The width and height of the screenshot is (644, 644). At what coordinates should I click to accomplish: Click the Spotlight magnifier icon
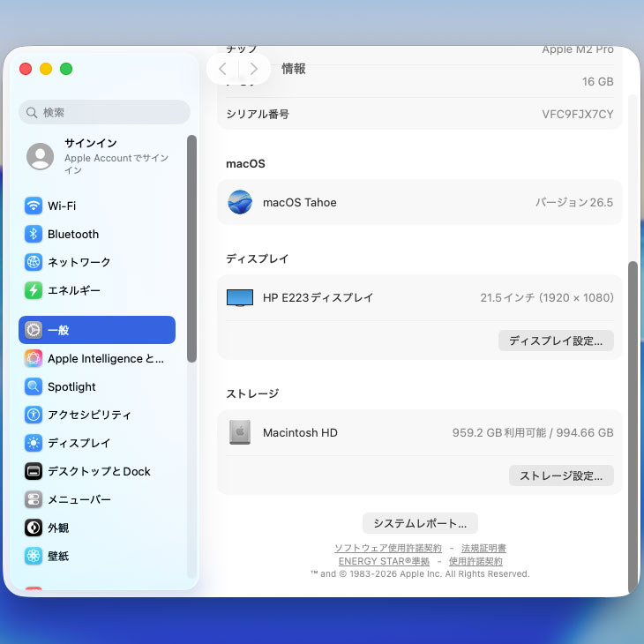(34, 386)
